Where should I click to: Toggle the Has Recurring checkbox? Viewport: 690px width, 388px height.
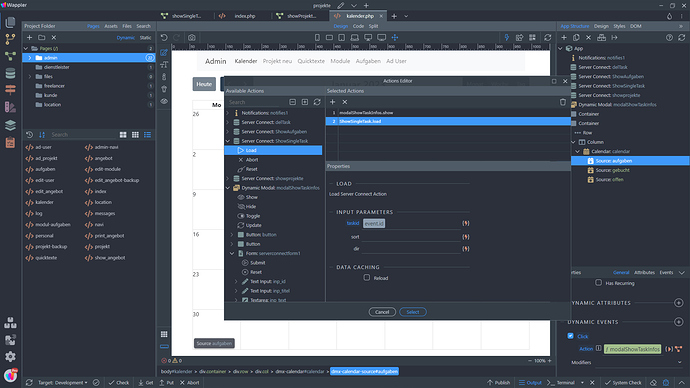coord(598,283)
